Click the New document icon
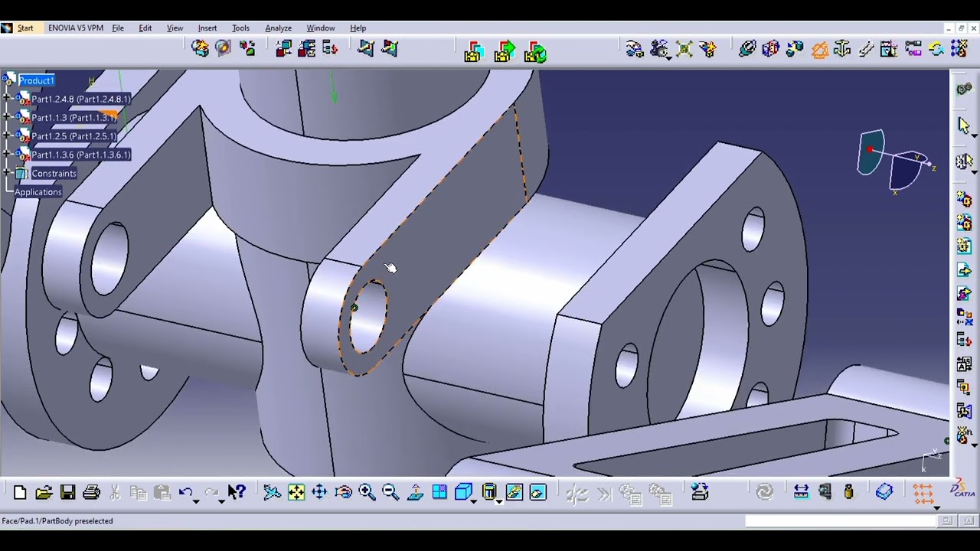The width and height of the screenshot is (980, 551). point(20,493)
